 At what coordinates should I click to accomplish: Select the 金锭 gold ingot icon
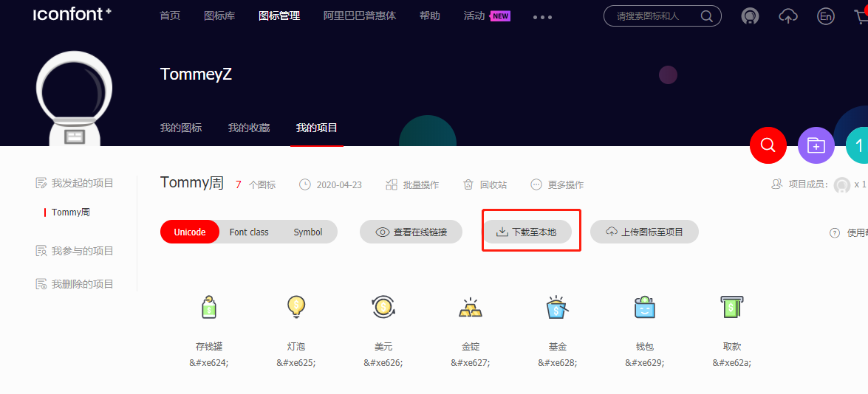[x=471, y=307]
